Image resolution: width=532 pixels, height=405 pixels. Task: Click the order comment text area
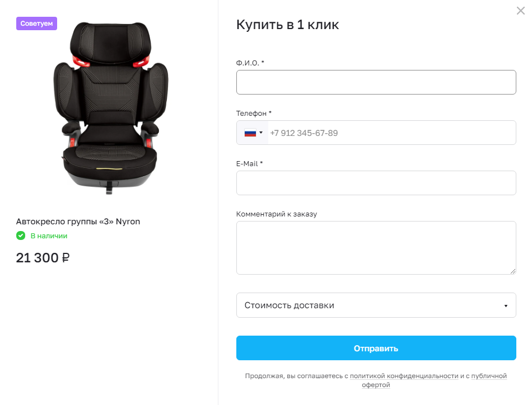click(376, 248)
